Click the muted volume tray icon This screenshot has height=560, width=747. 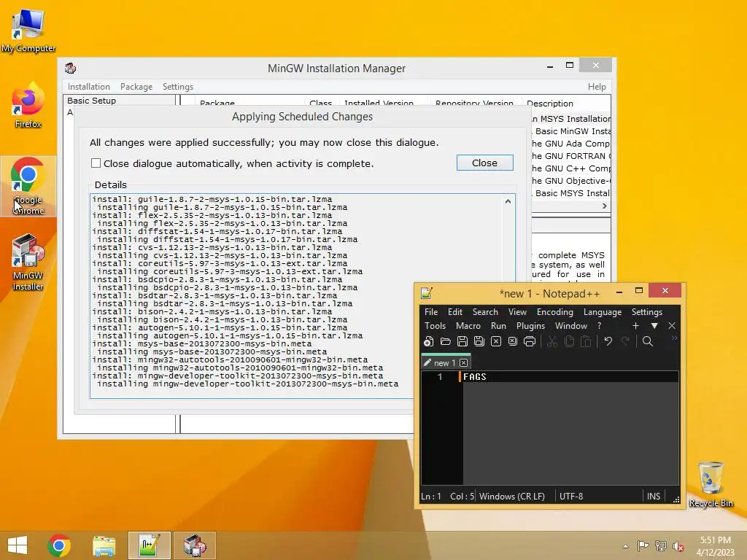[x=678, y=546]
